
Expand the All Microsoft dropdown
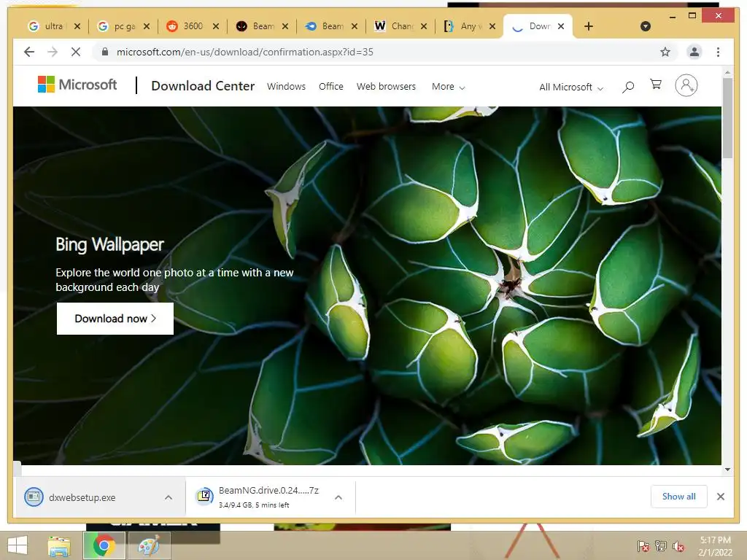[x=571, y=87]
